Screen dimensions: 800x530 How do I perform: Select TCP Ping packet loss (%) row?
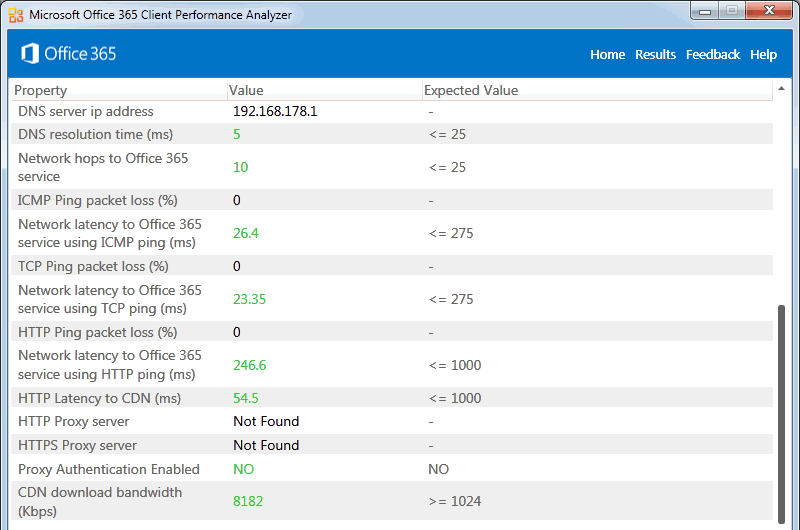point(392,266)
